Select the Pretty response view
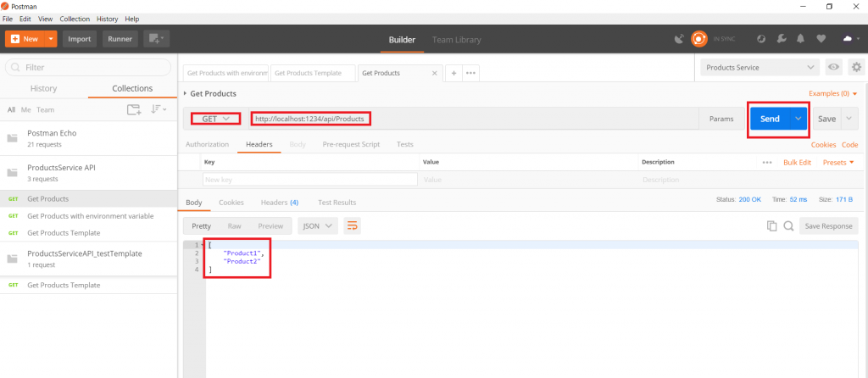This screenshot has height=378, width=868. (x=202, y=225)
